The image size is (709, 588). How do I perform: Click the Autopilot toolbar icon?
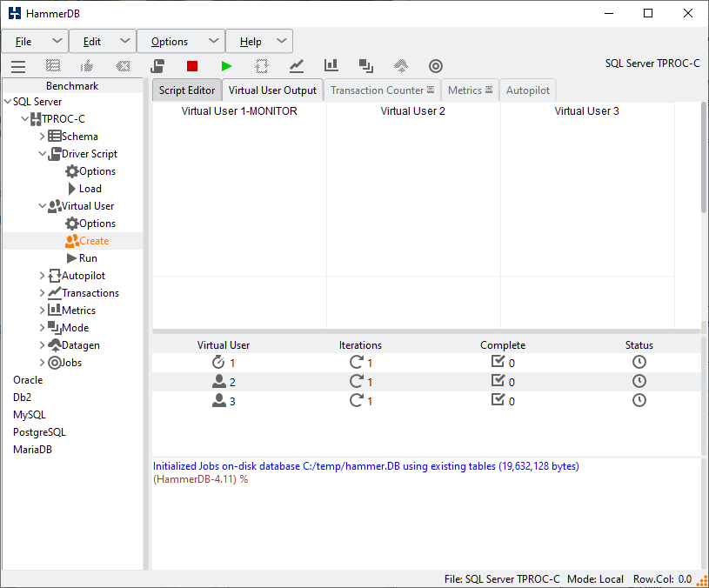coord(261,66)
